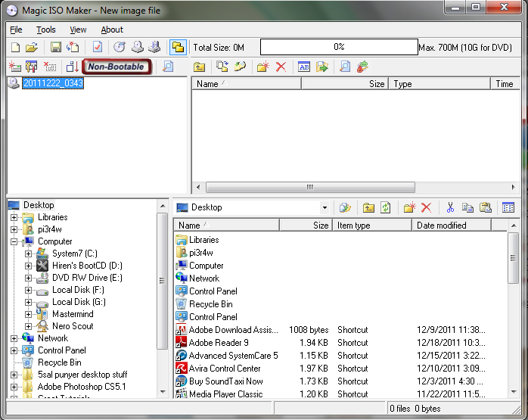Click the extract files icon
Image resolution: width=528 pixels, height=420 pixels.
pyautogui.click(x=322, y=67)
